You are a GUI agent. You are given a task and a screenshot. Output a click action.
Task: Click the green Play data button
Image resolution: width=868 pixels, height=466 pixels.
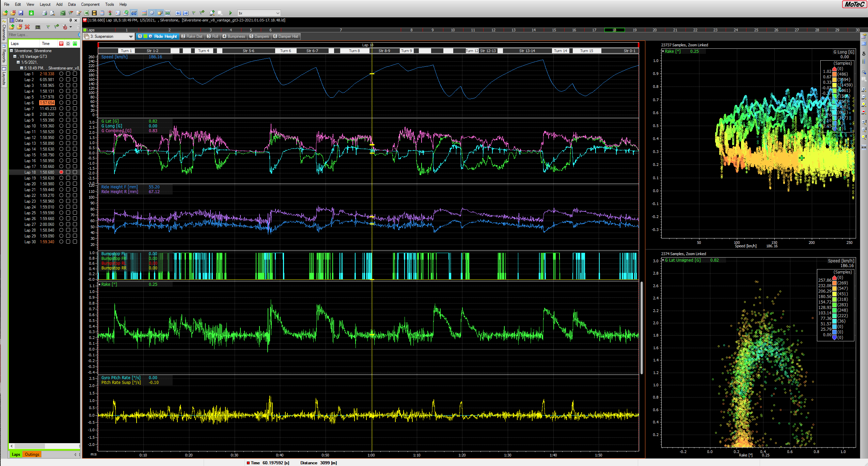tap(231, 13)
